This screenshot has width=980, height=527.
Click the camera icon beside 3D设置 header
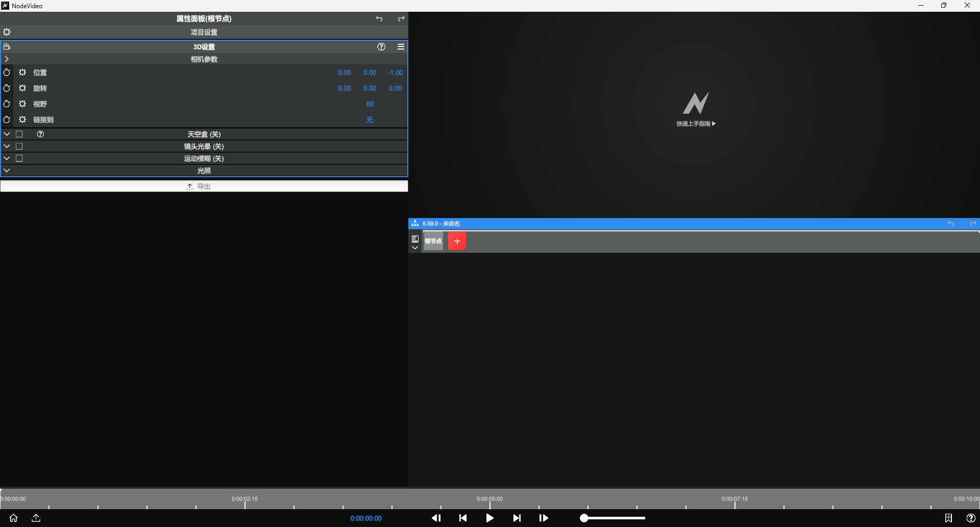point(7,46)
